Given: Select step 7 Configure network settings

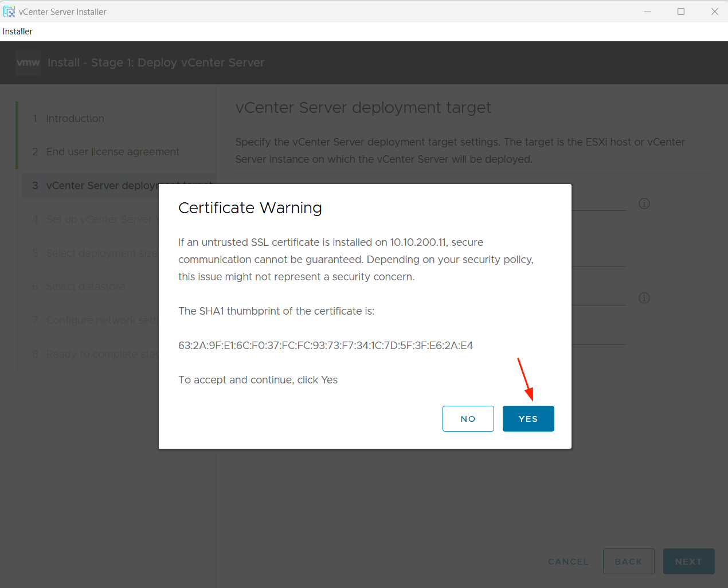Looking at the screenshot, I should coord(95,320).
